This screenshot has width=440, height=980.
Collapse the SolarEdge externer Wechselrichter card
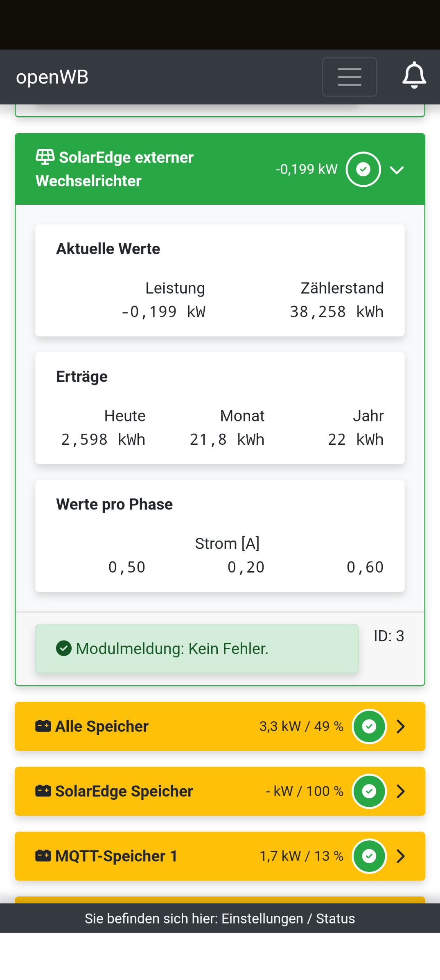[397, 170]
